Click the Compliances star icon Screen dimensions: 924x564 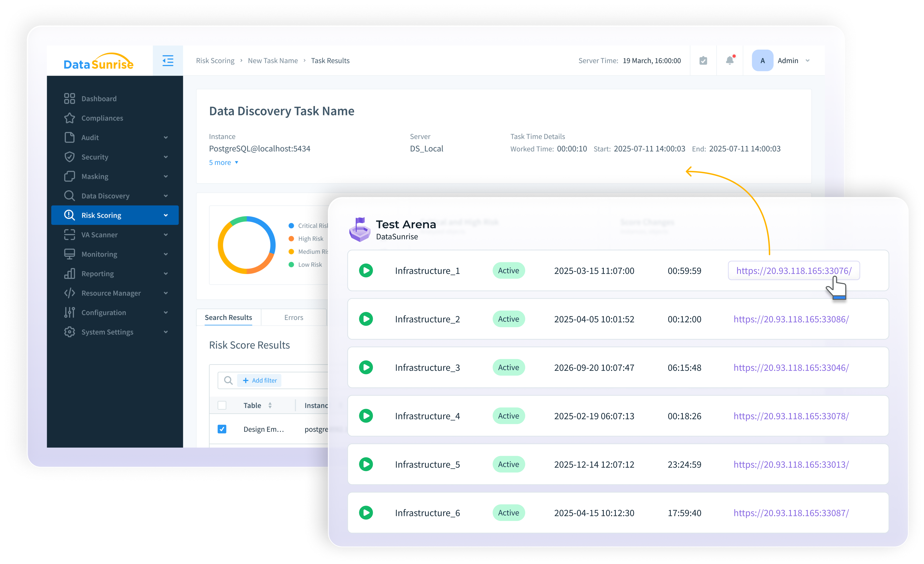(69, 118)
